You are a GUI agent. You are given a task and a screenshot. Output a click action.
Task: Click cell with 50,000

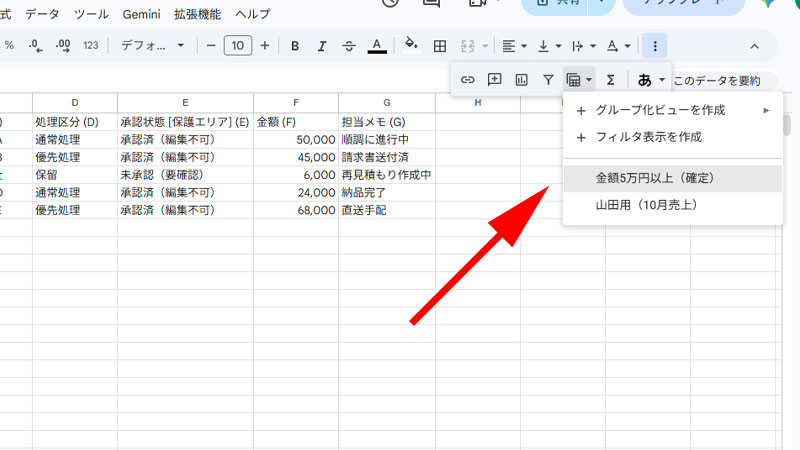point(296,140)
